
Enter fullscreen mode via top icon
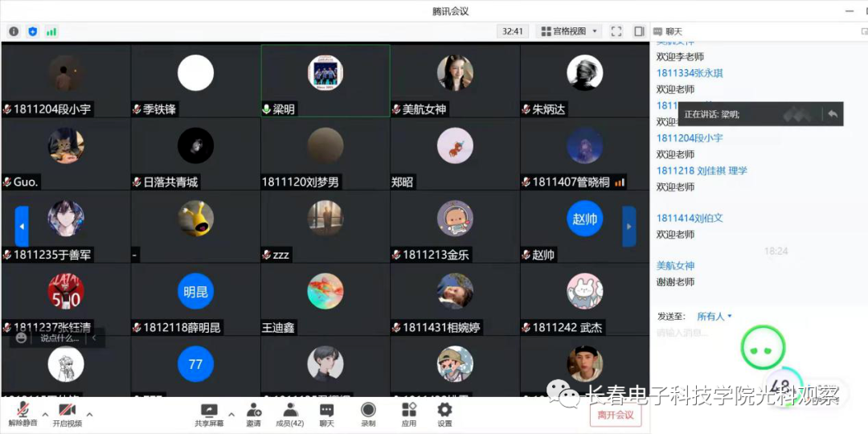tap(616, 31)
